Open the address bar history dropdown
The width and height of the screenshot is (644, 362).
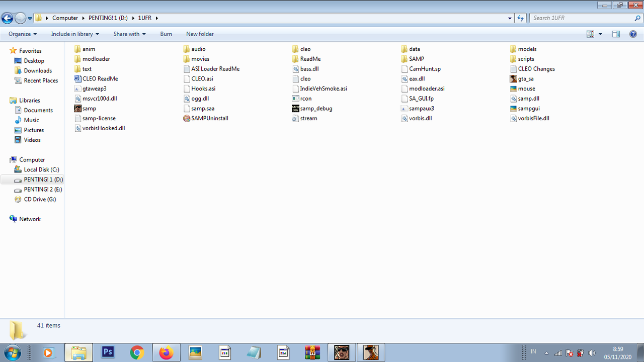510,18
